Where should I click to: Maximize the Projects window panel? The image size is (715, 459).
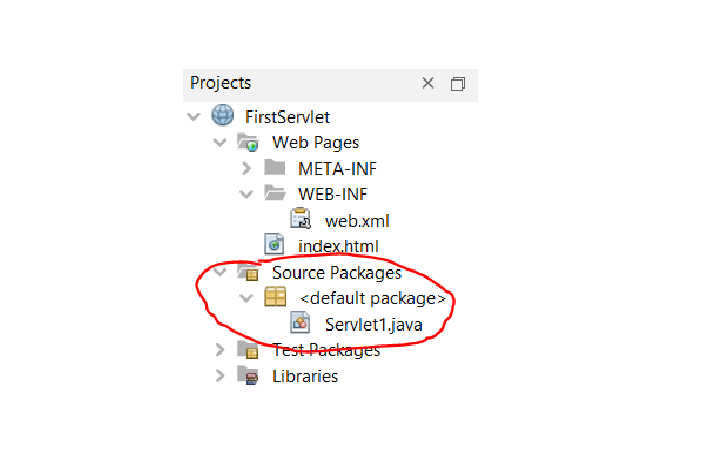tap(458, 84)
